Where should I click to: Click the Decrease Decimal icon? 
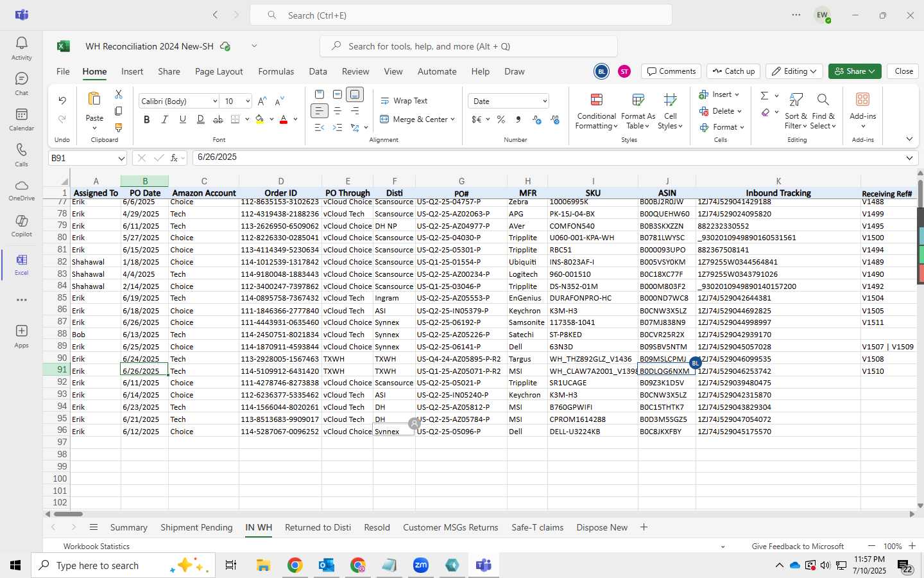pyautogui.click(x=555, y=119)
